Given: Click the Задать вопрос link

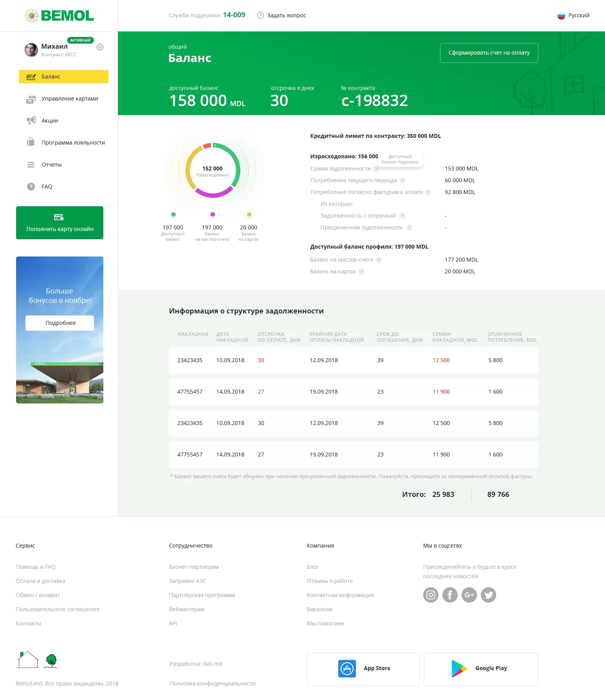Looking at the screenshot, I should tap(281, 15).
